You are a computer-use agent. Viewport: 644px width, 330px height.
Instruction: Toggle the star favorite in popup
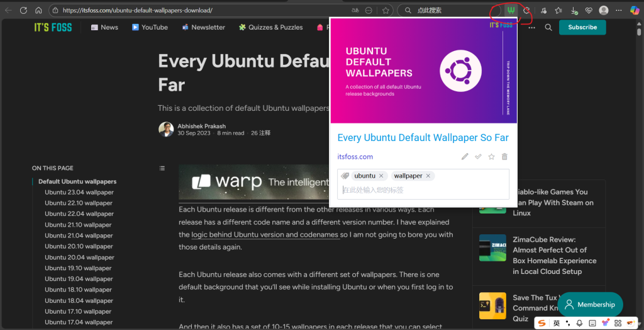491,157
